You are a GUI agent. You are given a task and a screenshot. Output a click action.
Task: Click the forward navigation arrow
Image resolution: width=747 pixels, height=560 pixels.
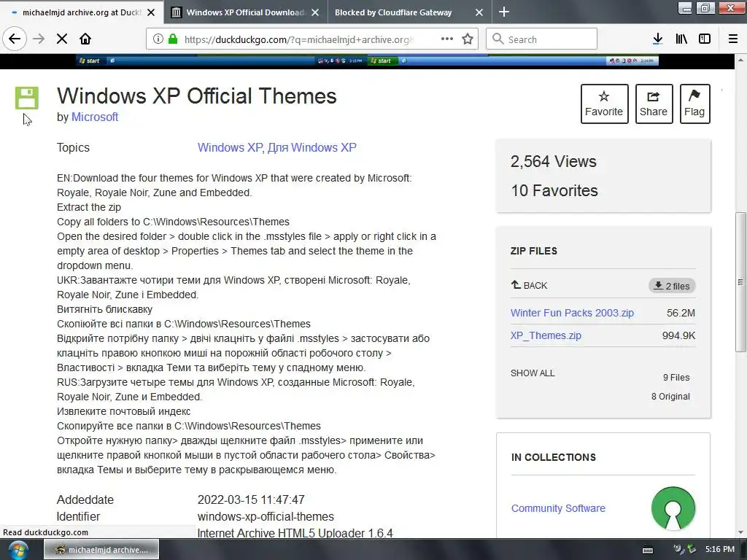(39, 39)
